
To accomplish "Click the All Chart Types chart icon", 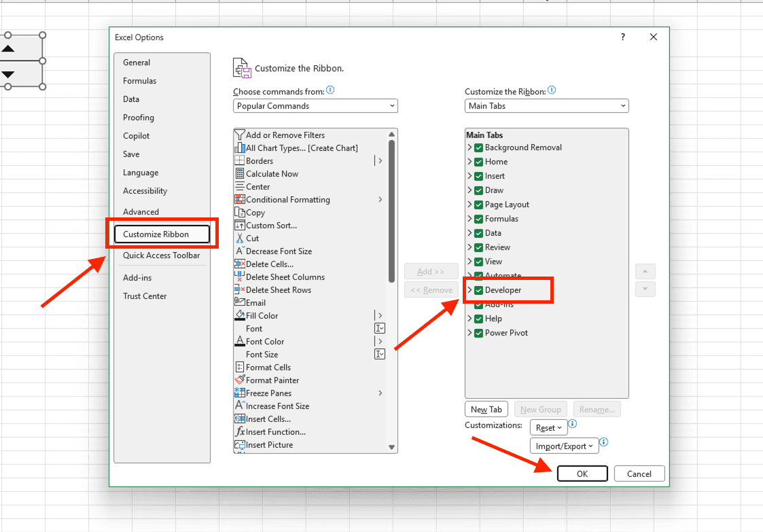I will click(239, 148).
